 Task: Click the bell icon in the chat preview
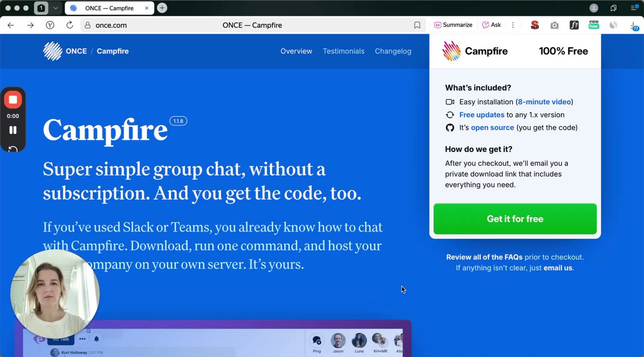click(x=97, y=339)
